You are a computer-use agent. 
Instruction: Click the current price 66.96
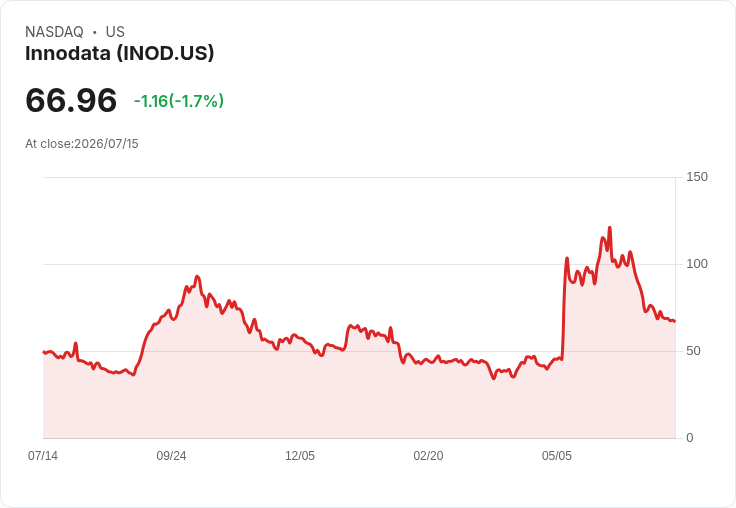pos(71,100)
